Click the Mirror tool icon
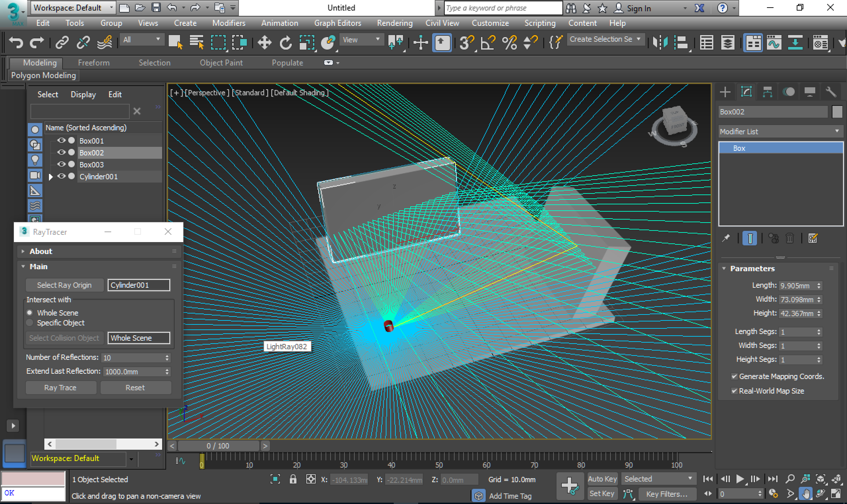847x504 pixels. point(660,43)
